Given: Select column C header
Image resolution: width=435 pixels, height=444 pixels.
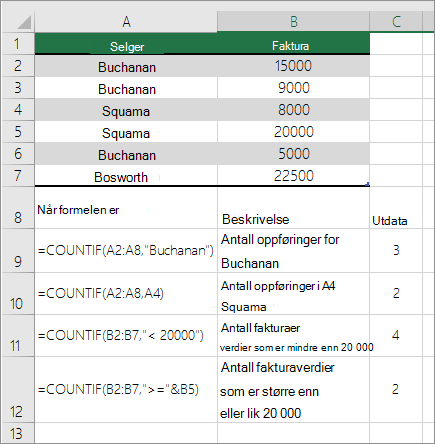Looking at the screenshot, I should [396, 22].
